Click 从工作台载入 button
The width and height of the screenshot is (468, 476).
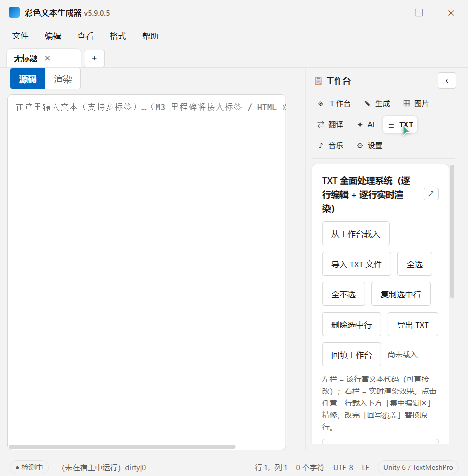(x=356, y=233)
